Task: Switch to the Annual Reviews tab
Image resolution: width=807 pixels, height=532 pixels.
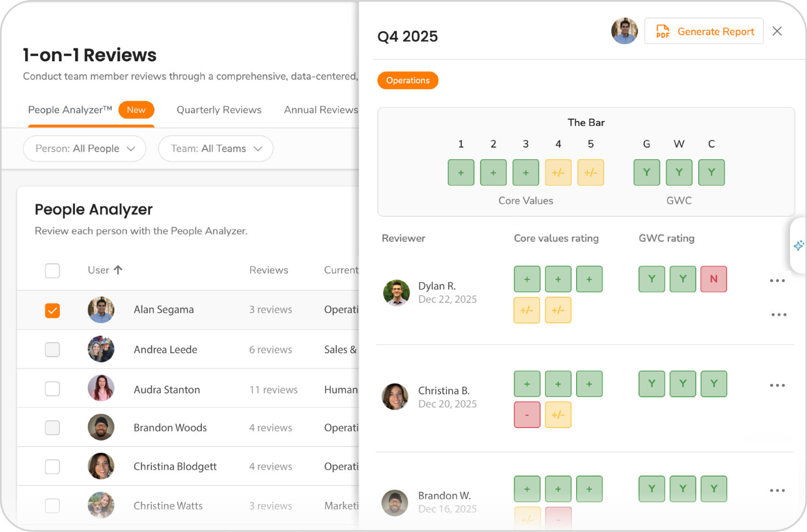Action: [321, 110]
